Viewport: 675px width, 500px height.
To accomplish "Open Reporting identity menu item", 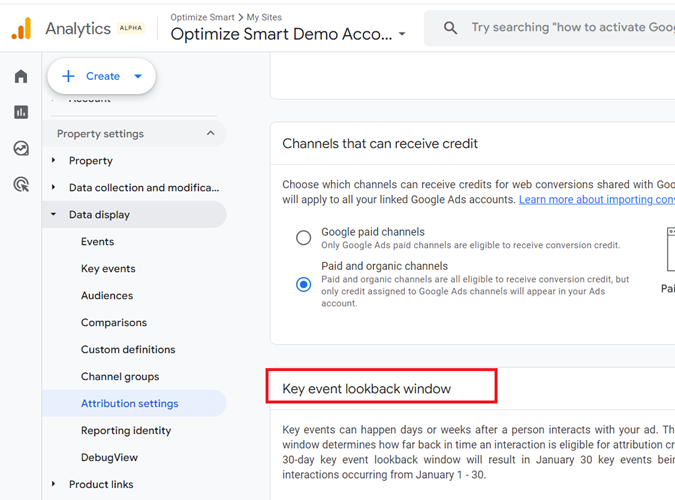I will pyautogui.click(x=126, y=430).
